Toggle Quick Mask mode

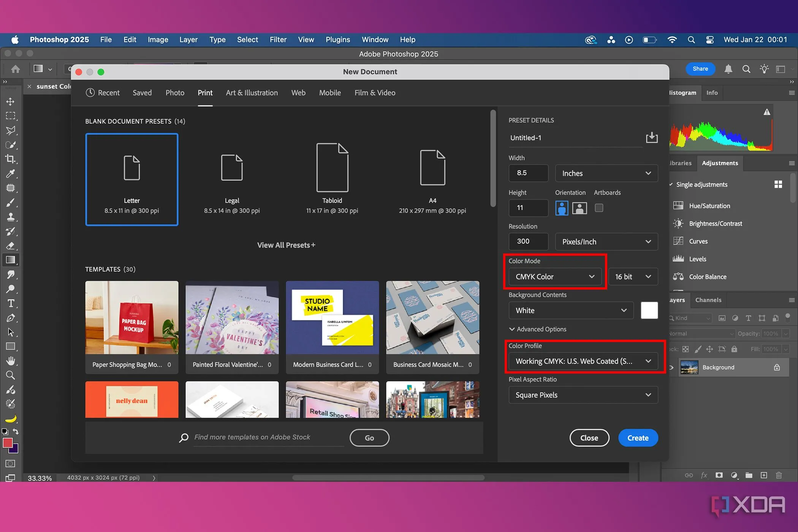point(10,464)
